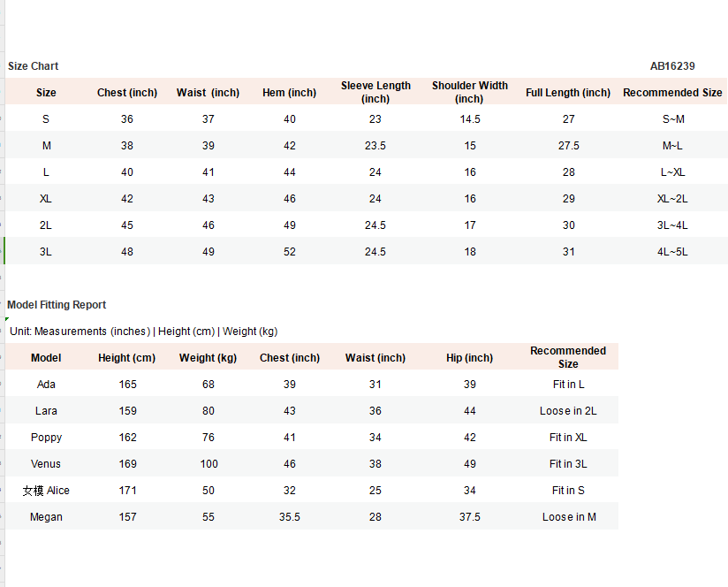Image resolution: width=728 pixels, height=587 pixels.
Task: Select the 14.5 shoulder width cell
Action: tap(470, 119)
